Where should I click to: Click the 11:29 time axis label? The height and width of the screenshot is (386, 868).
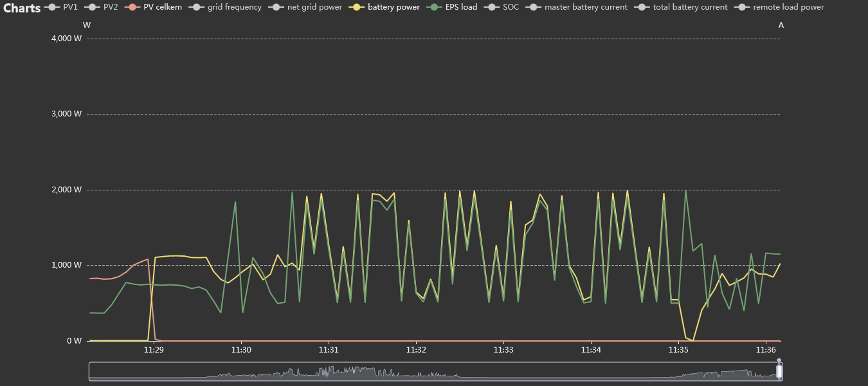pyautogui.click(x=154, y=350)
